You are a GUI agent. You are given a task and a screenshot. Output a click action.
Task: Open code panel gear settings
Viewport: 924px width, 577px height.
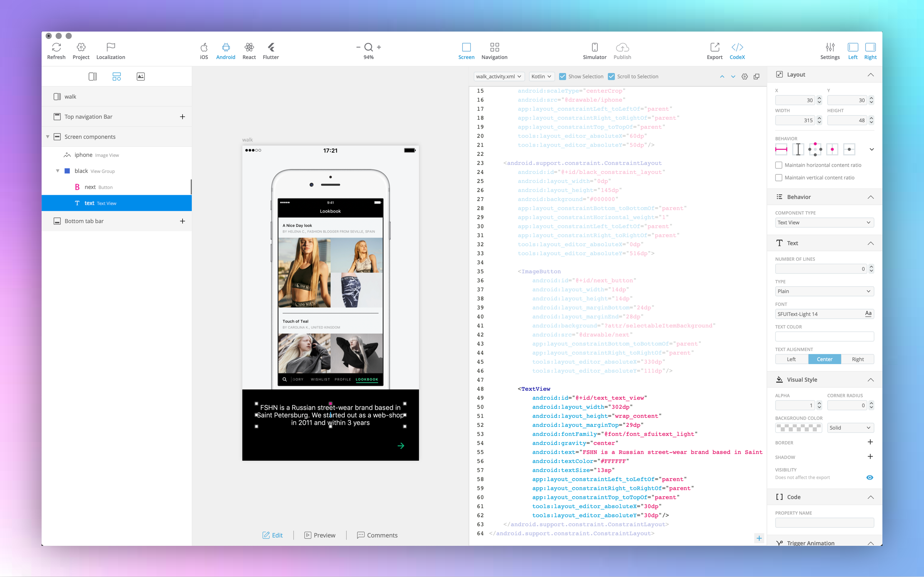point(745,77)
